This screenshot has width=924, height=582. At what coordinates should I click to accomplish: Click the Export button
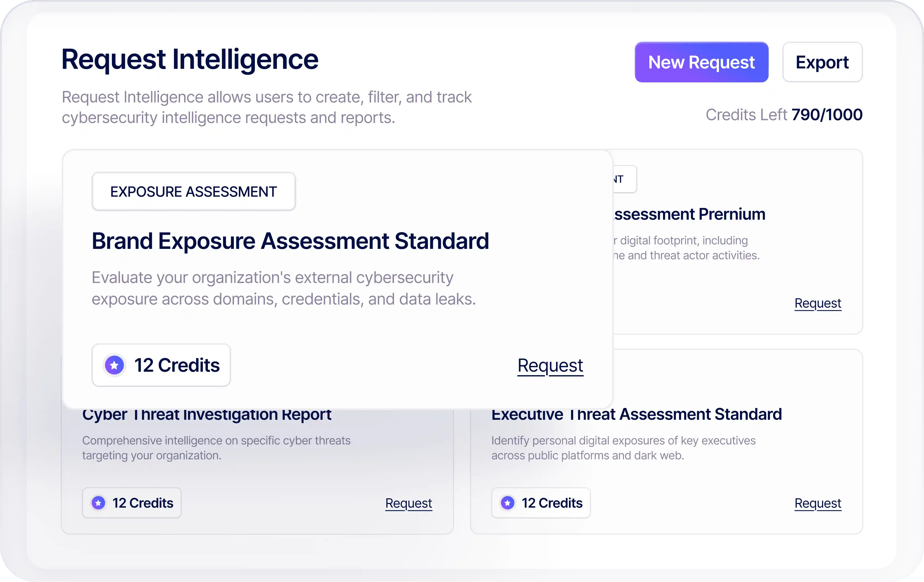[822, 62]
